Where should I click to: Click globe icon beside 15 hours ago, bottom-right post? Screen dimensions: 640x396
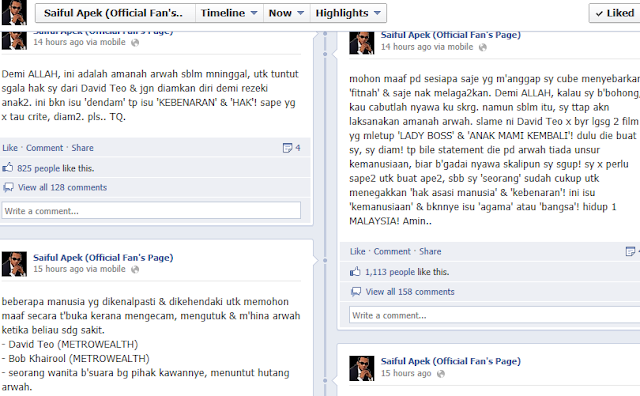click(x=441, y=374)
